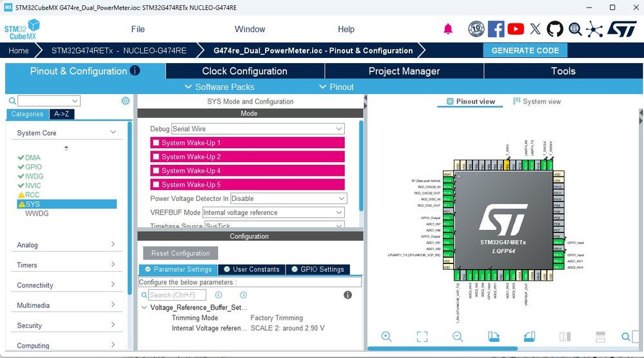Switch to the Tools tab
The height and width of the screenshot is (358, 644).
[x=563, y=71]
